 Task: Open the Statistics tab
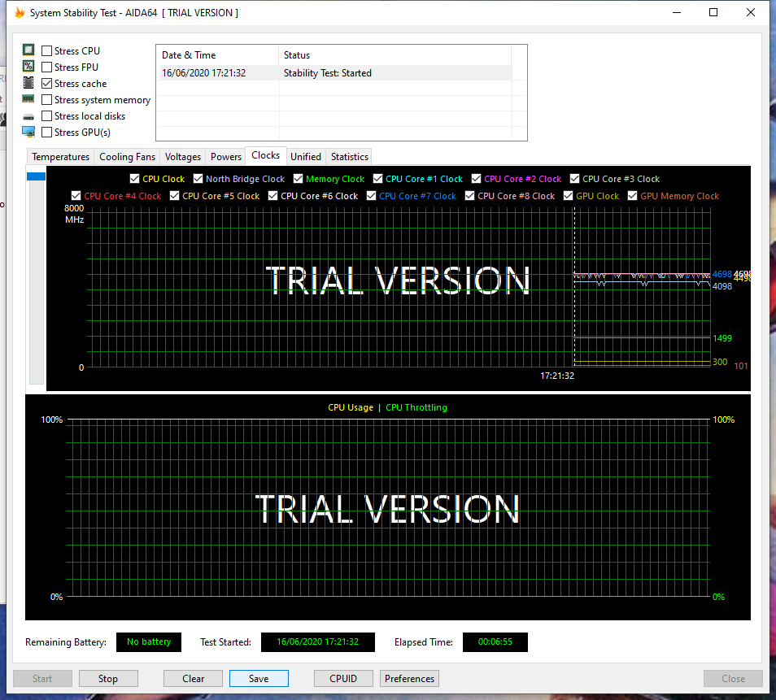[349, 157]
